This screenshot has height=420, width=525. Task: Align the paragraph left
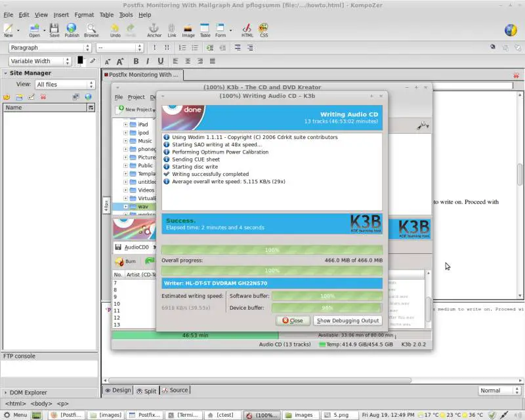coord(175,61)
